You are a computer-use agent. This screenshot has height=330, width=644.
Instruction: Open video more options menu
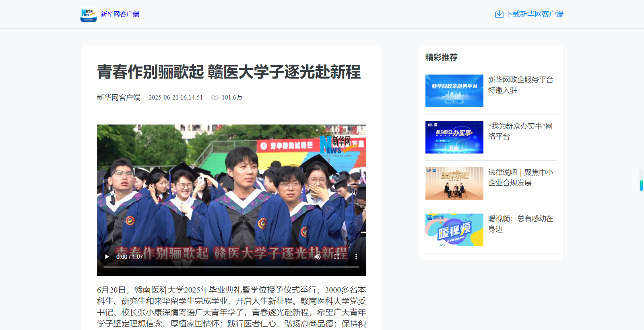tap(356, 257)
